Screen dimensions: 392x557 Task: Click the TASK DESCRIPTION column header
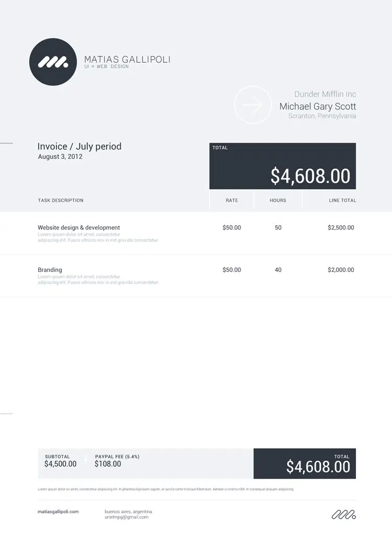point(61,201)
